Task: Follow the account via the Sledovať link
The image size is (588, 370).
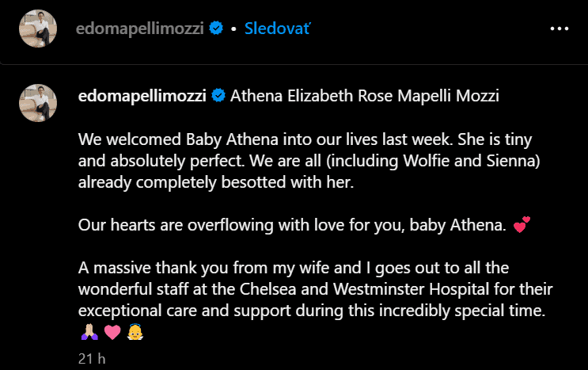Action: [277, 29]
